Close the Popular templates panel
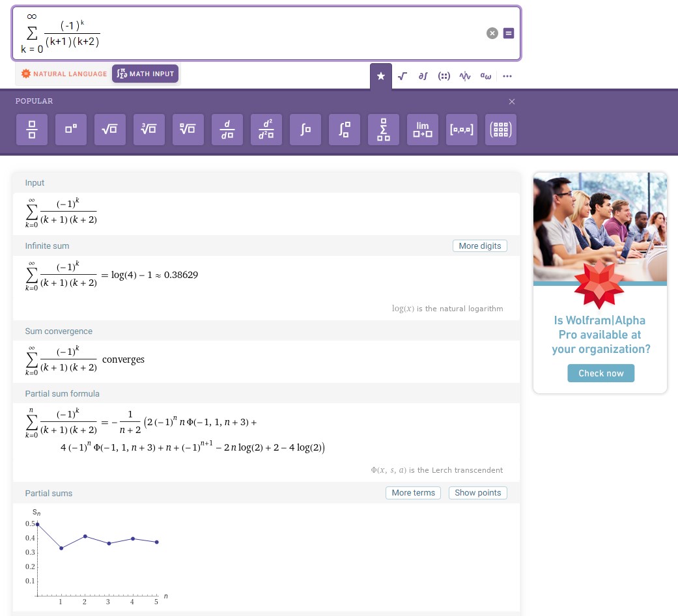Viewport: 678px width, 616px height. coord(512,102)
